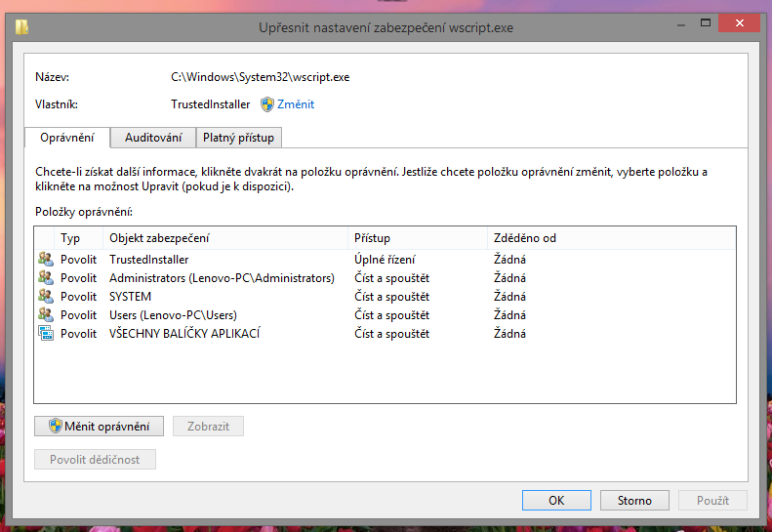Click the TrustedInstaller entry user icon
772x532 pixels.
coord(45,260)
